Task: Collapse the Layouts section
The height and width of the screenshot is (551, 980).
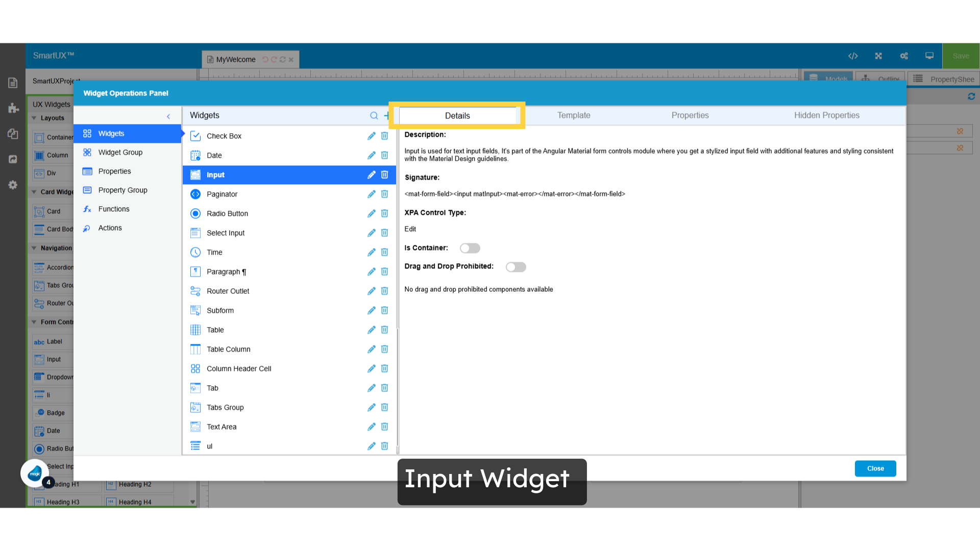Action: point(34,118)
